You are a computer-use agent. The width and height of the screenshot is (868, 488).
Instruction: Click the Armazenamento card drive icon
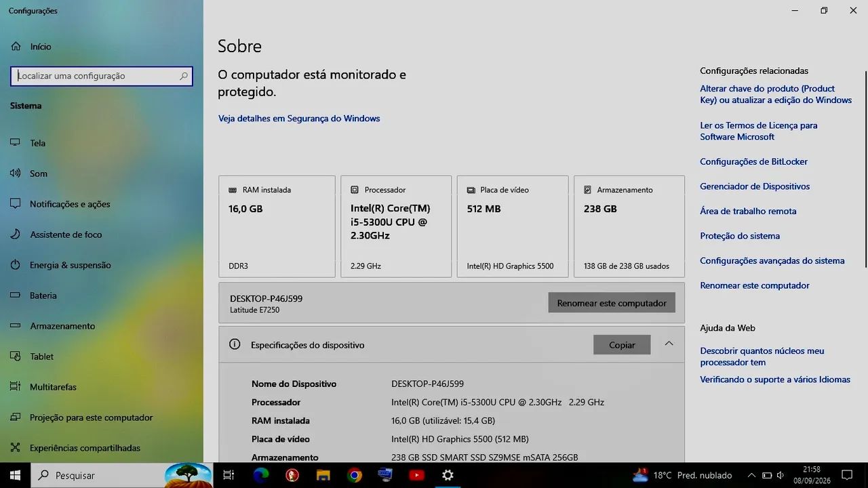[588, 190]
